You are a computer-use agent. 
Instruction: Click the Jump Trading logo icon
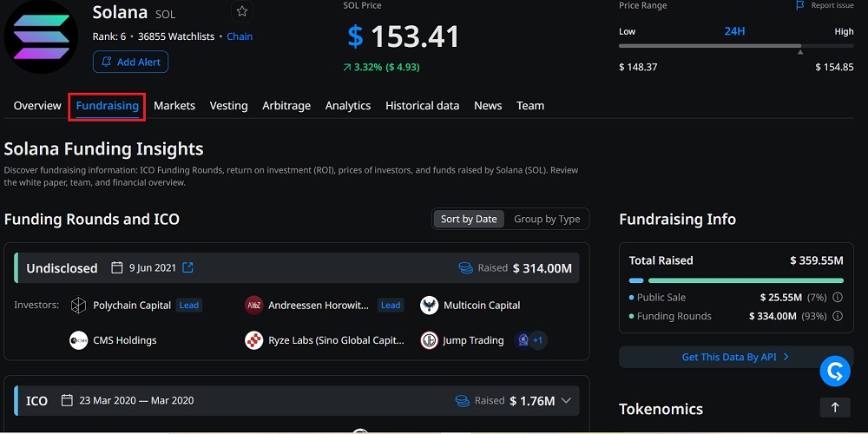tap(429, 340)
